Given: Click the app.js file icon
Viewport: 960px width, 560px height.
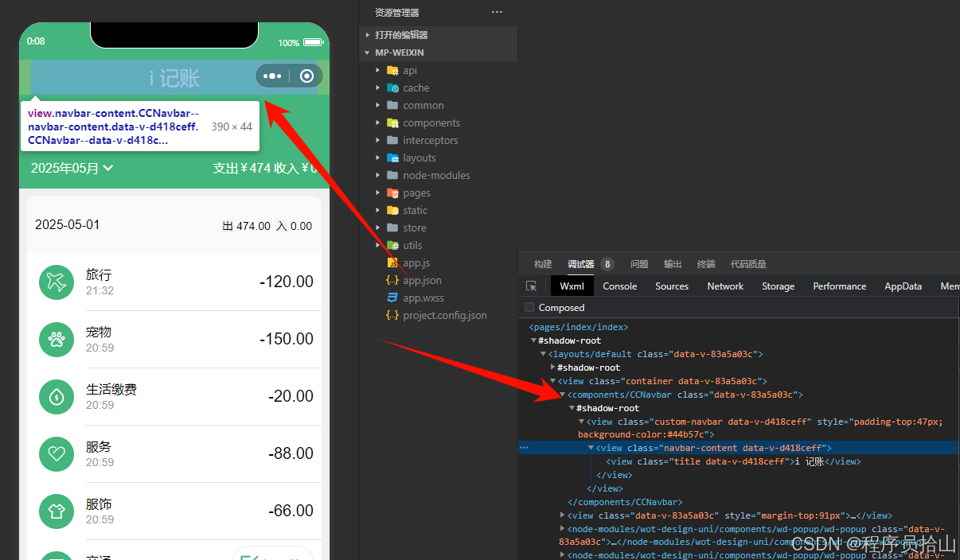Looking at the screenshot, I should (x=392, y=262).
